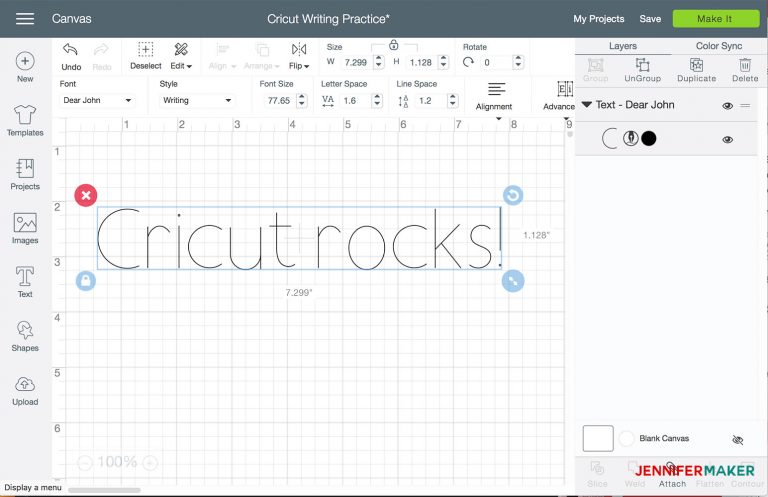
Task: Open the Edit tool menu
Action: (x=181, y=56)
